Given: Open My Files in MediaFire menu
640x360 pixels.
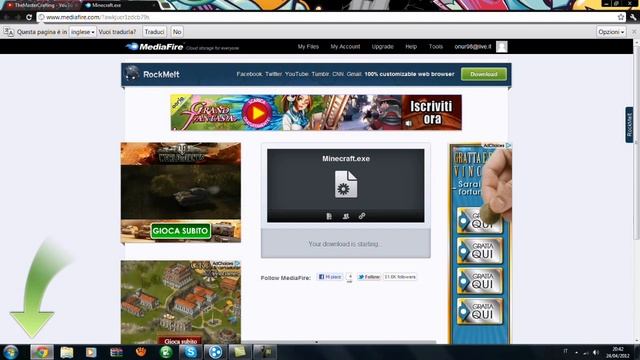Looking at the screenshot, I should click(x=308, y=47).
